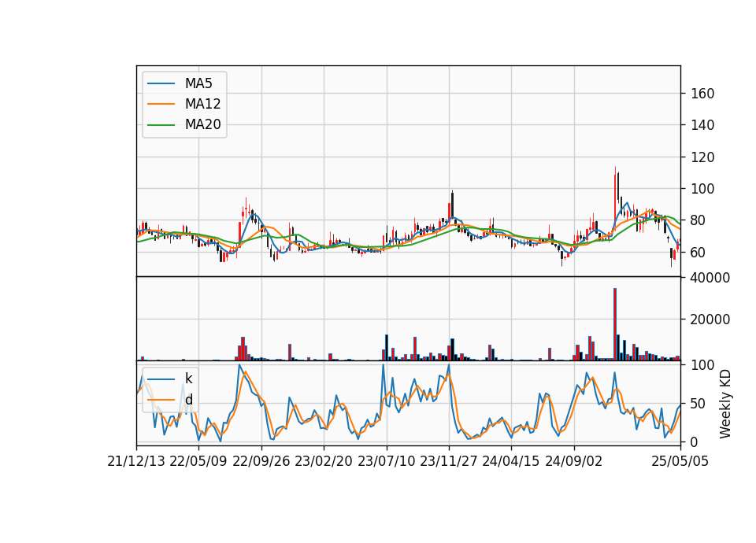Click the orange MA12 legend line sample

pyautogui.click(x=161, y=104)
